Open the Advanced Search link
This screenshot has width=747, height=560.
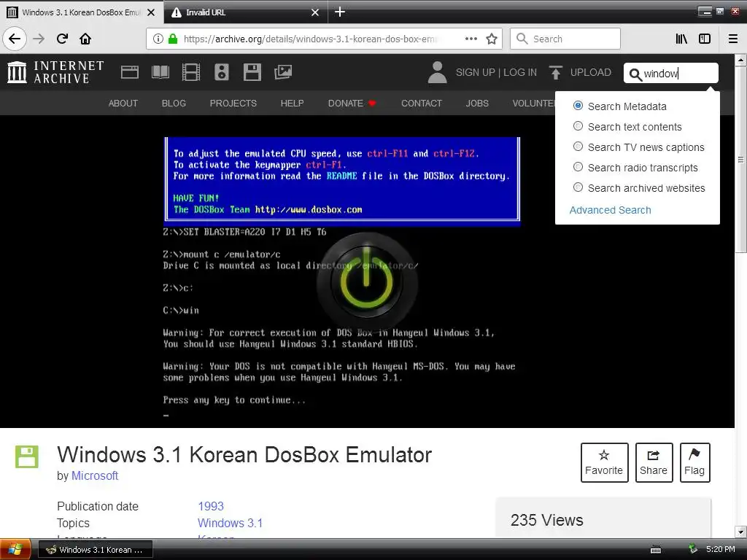point(611,210)
